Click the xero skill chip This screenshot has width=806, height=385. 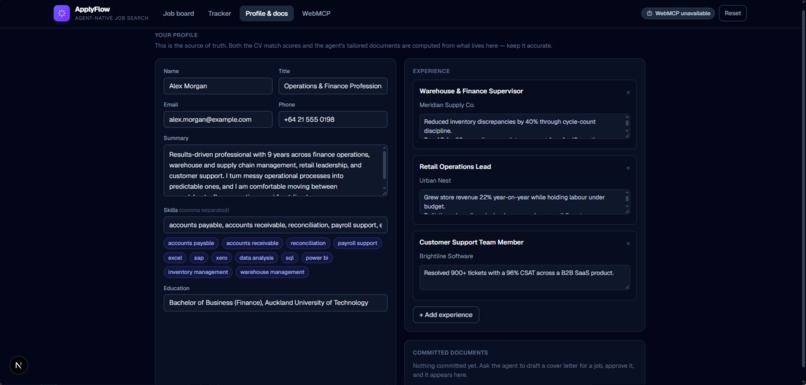(222, 258)
